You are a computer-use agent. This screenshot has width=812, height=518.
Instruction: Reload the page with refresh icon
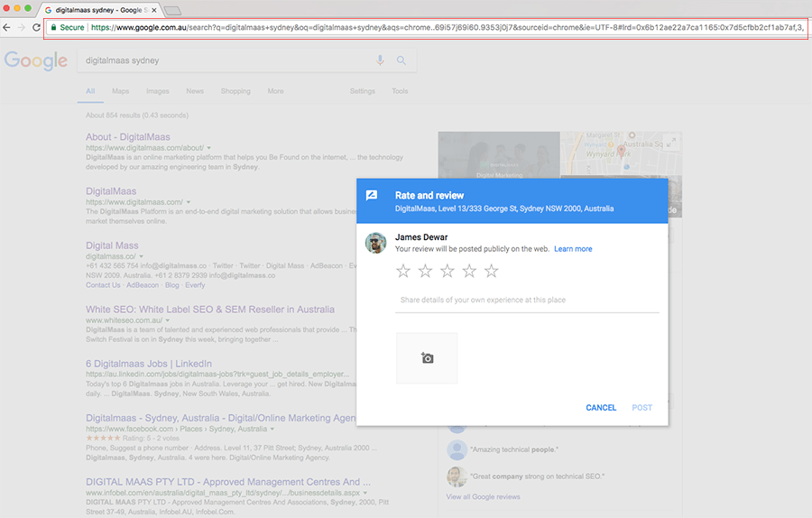[36, 27]
